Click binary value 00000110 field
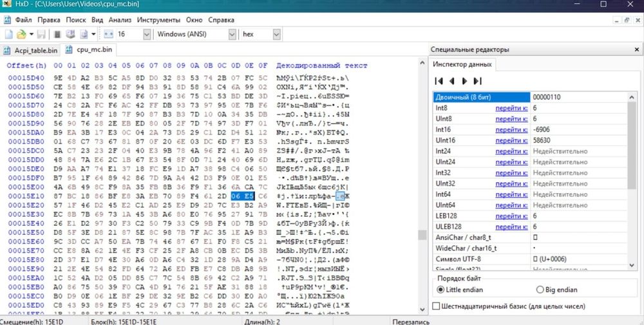 [x=579, y=97]
